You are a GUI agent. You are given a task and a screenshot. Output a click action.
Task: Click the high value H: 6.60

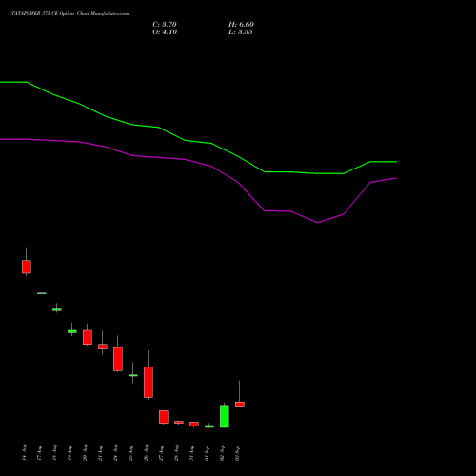[x=241, y=25]
